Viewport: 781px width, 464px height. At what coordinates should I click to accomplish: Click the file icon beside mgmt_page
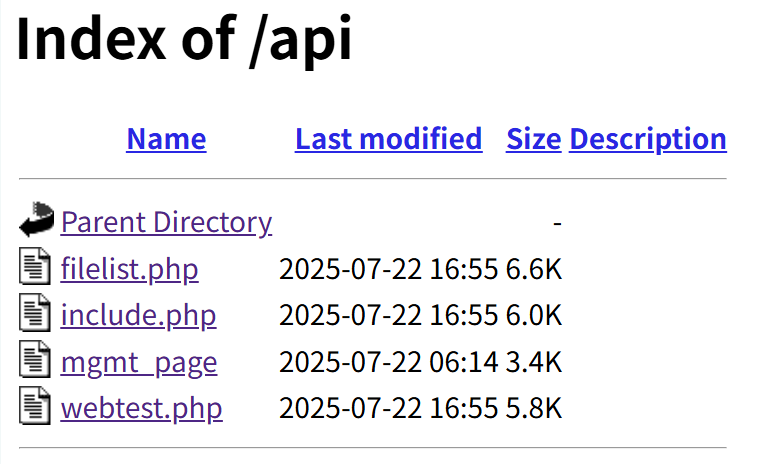[x=35, y=361]
